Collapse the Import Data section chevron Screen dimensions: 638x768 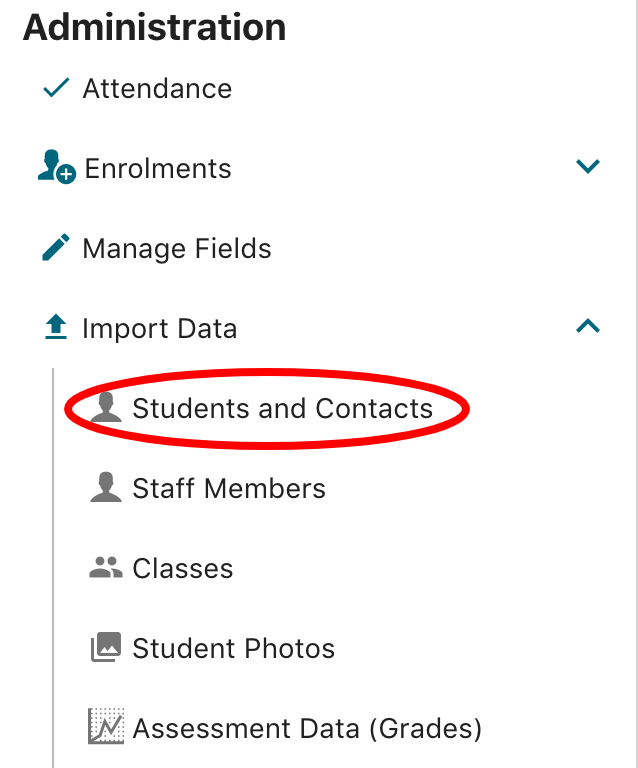click(588, 326)
